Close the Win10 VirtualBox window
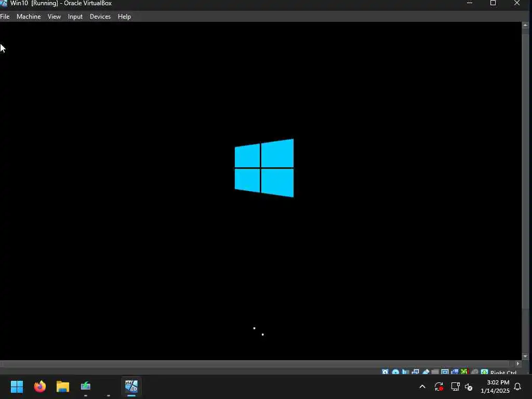The width and height of the screenshot is (532, 399). tap(517, 3)
